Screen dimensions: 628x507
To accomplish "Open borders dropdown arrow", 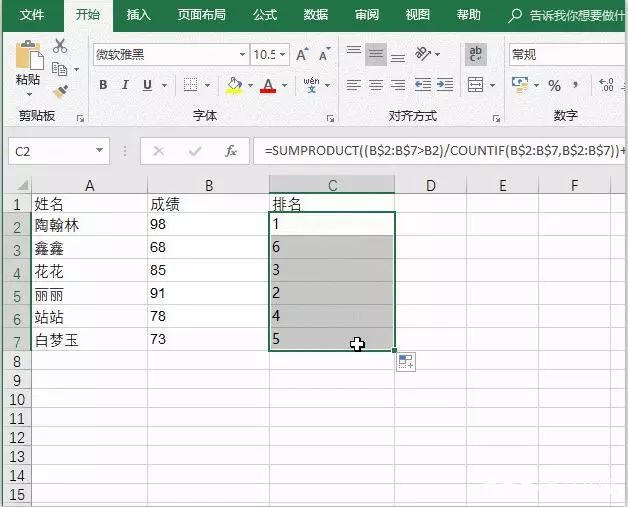I will tap(207, 85).
